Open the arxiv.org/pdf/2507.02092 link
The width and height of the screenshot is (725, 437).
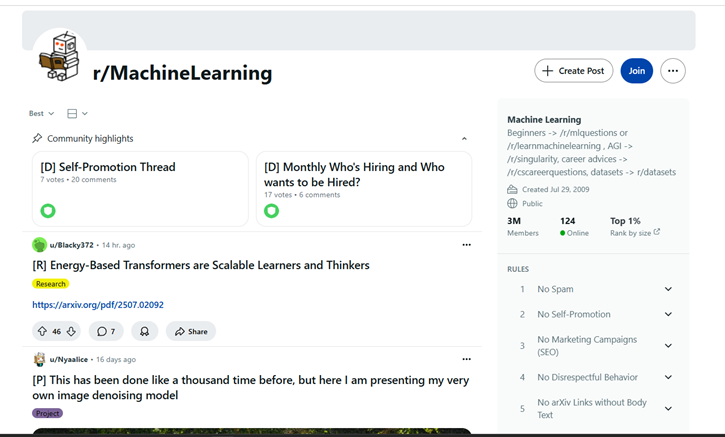click(x=98, y=305)
